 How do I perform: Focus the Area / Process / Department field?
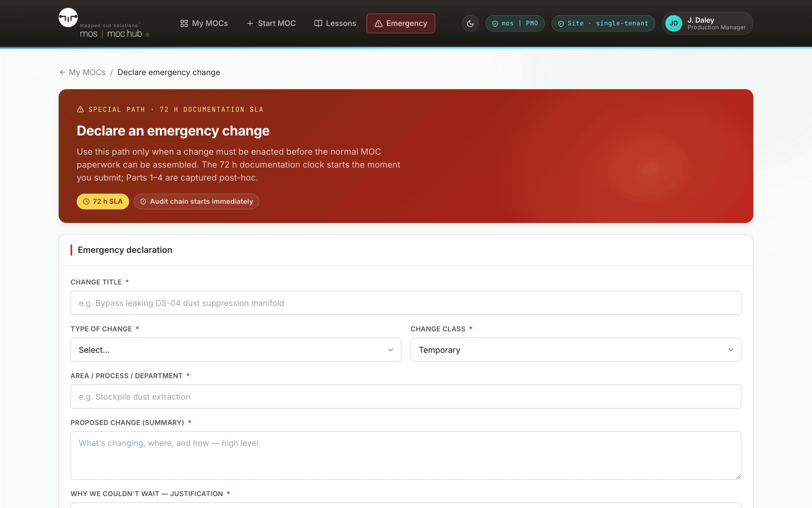[x=406, y=397]
